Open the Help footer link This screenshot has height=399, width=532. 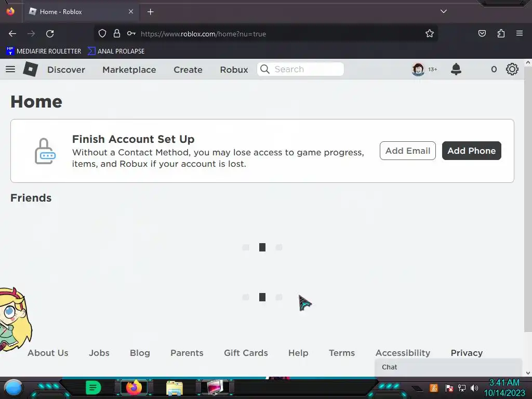tap(298, 353)
